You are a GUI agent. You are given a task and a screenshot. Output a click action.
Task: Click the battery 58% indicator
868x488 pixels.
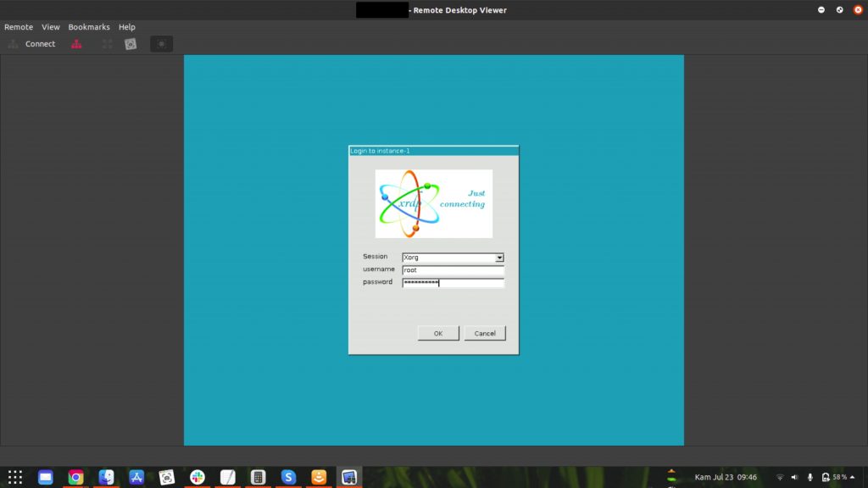[834, 477]
